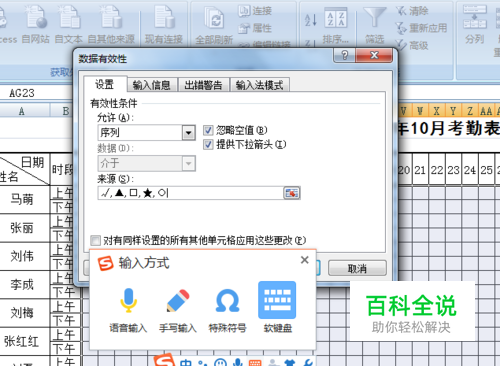
Task: Open 自其他来源 ribbon button
Action: 111,25
